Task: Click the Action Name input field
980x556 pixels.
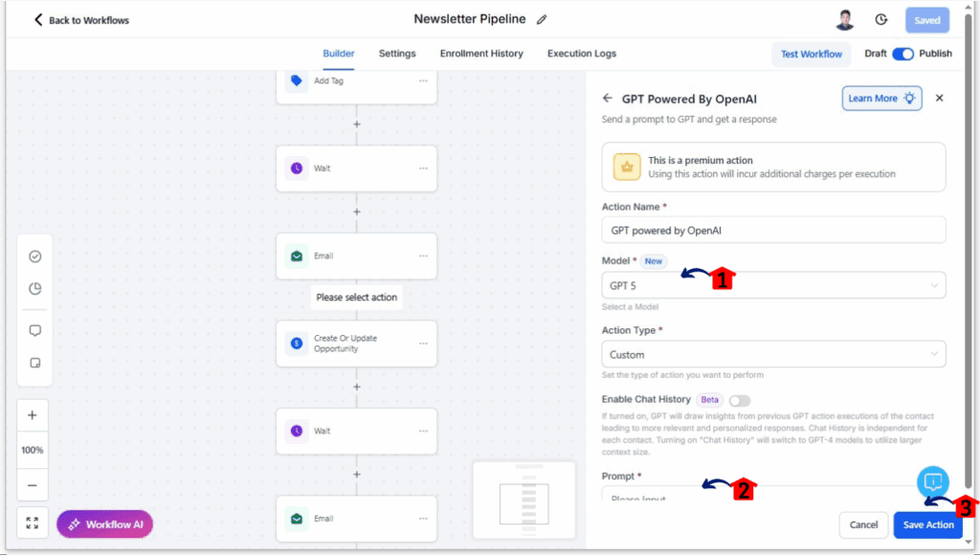Action: point(773,231)
